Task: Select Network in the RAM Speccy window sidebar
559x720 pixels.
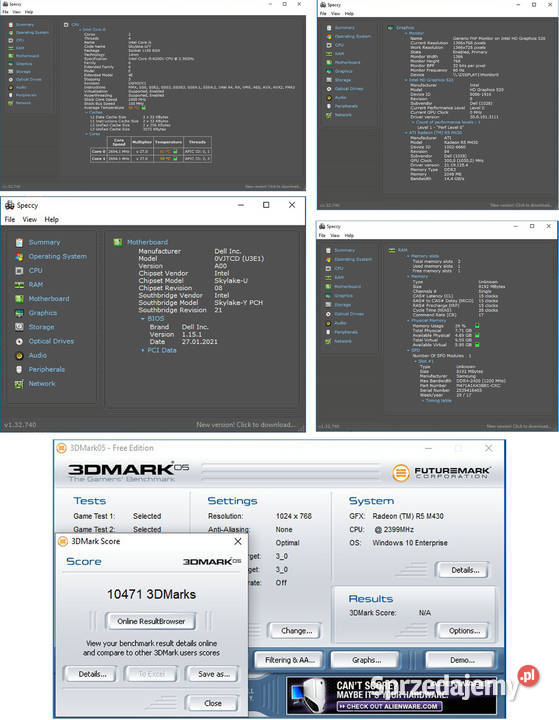Action: [343, 341]
